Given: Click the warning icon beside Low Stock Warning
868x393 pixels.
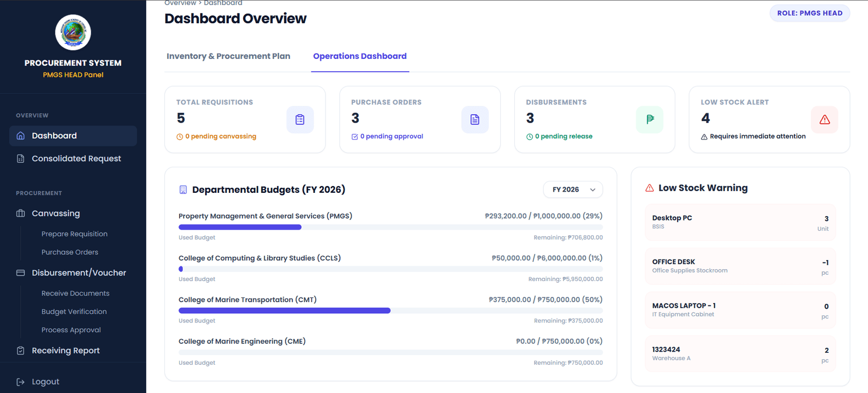Looking at the screenshot, I should click(650, 188).
